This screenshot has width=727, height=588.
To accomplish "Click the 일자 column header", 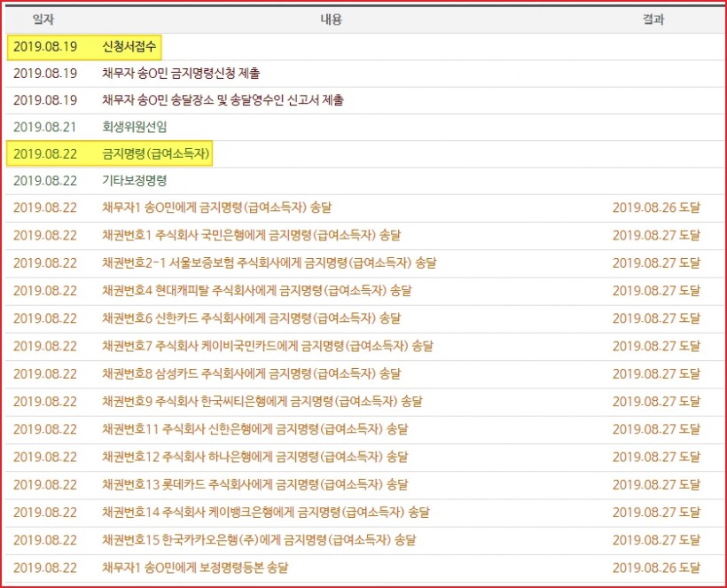I will click(43, 20).
